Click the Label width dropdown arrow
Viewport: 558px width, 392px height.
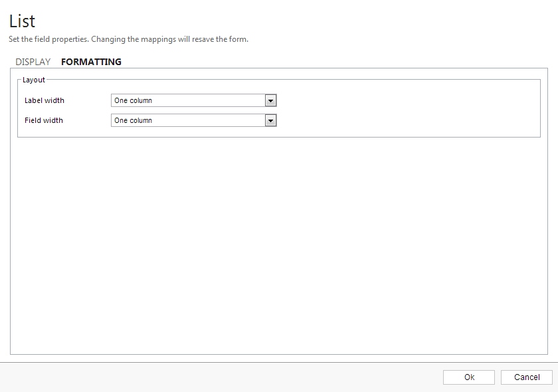(x=270, y=100)
